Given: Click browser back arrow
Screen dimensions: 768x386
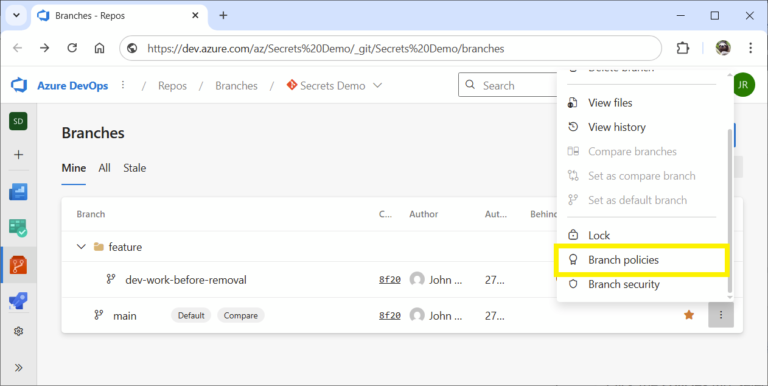Looking at the screenshot, I should coord(18,48).
